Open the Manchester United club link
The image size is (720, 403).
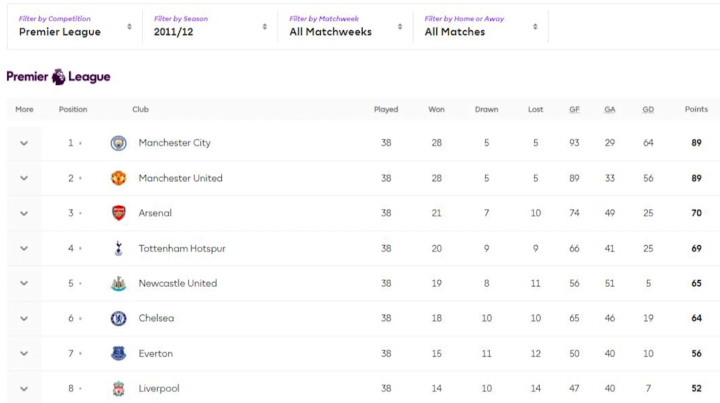point(180,178)
